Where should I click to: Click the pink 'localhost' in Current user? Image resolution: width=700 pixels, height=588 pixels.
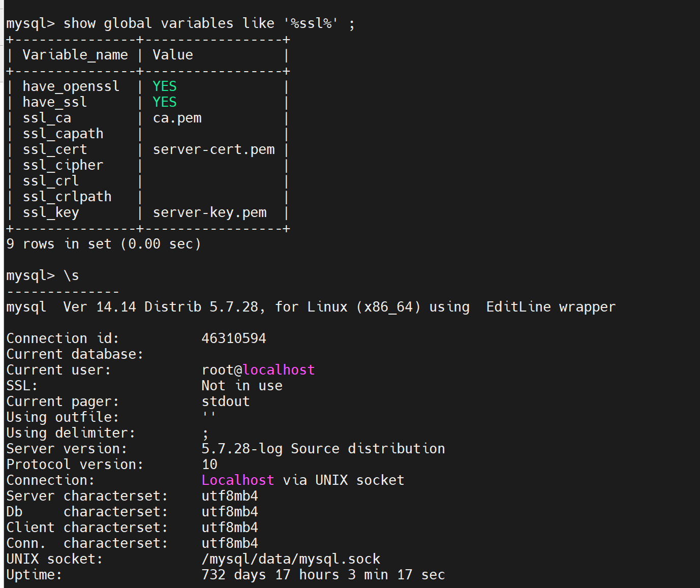click(279, 370)
